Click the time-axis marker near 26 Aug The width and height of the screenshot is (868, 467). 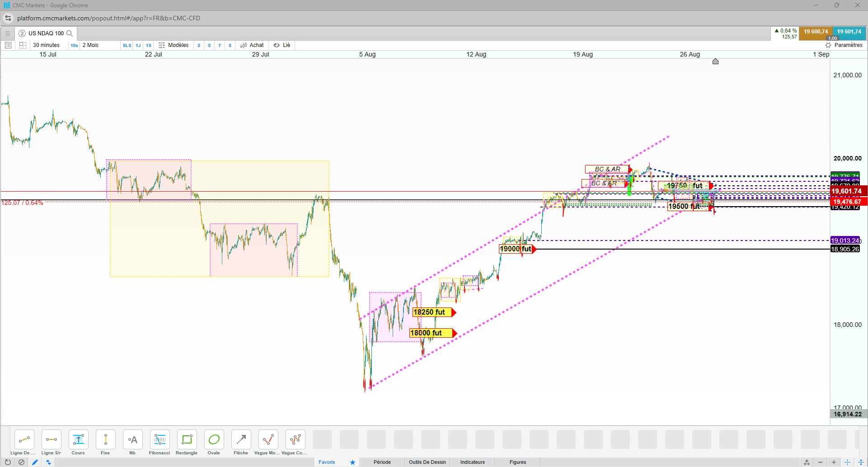[x=715, y=61]
